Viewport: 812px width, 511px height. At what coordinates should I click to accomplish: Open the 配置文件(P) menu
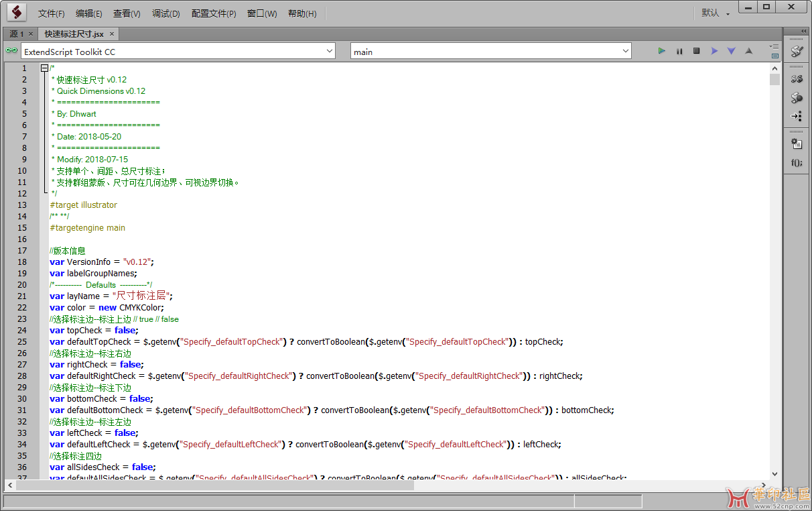coord(214,13)
